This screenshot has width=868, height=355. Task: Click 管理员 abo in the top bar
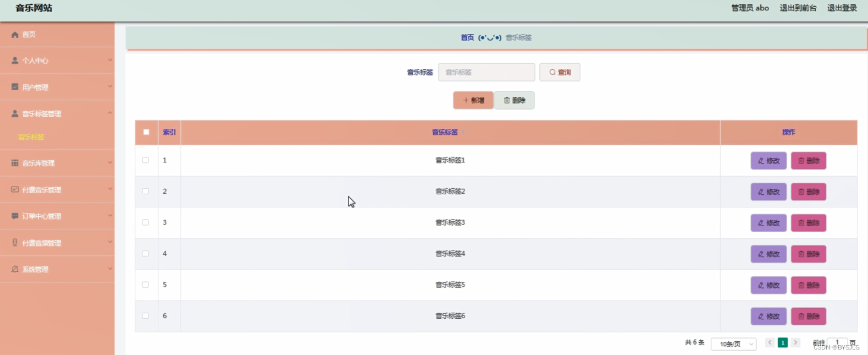[750, 8]
